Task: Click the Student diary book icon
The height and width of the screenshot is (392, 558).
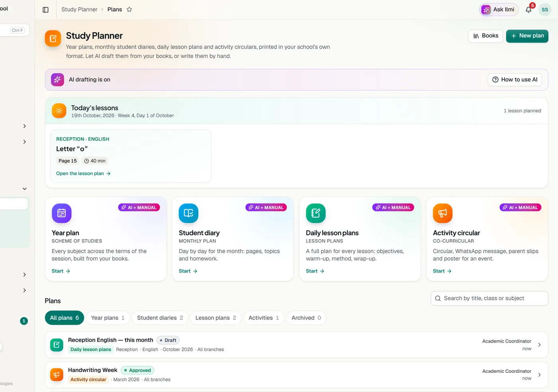Action: [x=189, y=213]
